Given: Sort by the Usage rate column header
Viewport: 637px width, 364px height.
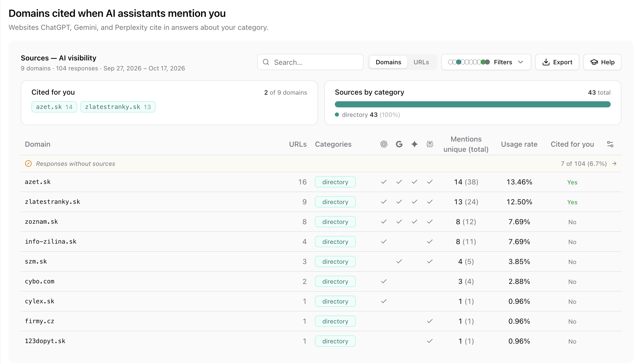Looking at the screenshot, I should coord(519,144).
